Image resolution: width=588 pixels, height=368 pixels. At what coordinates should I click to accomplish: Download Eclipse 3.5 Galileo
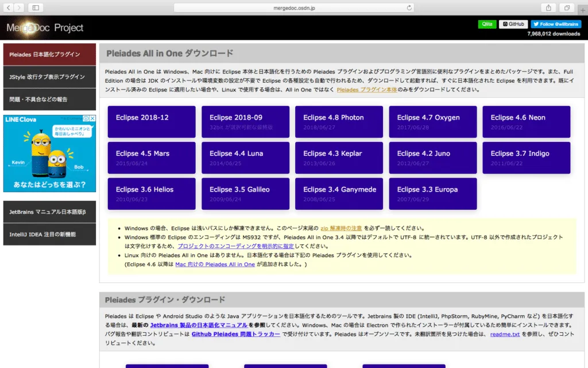pos(245,194)
